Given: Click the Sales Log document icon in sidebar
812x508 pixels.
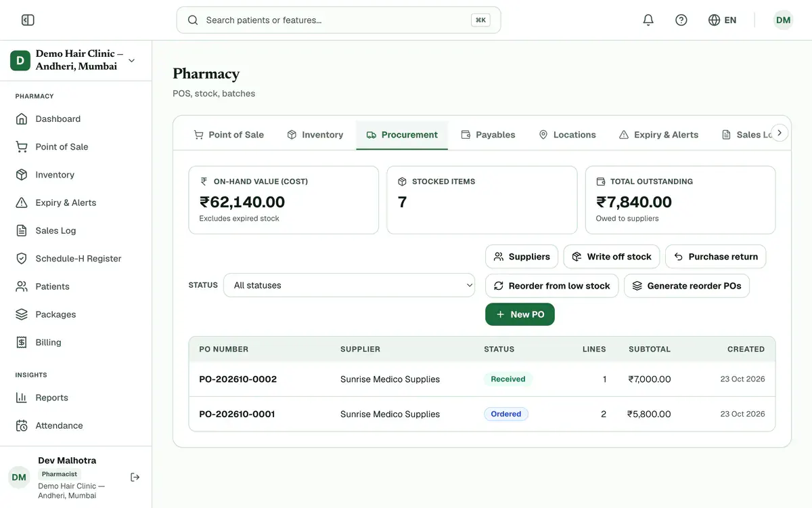Looking at the screenshot, I should pos(22,231).
